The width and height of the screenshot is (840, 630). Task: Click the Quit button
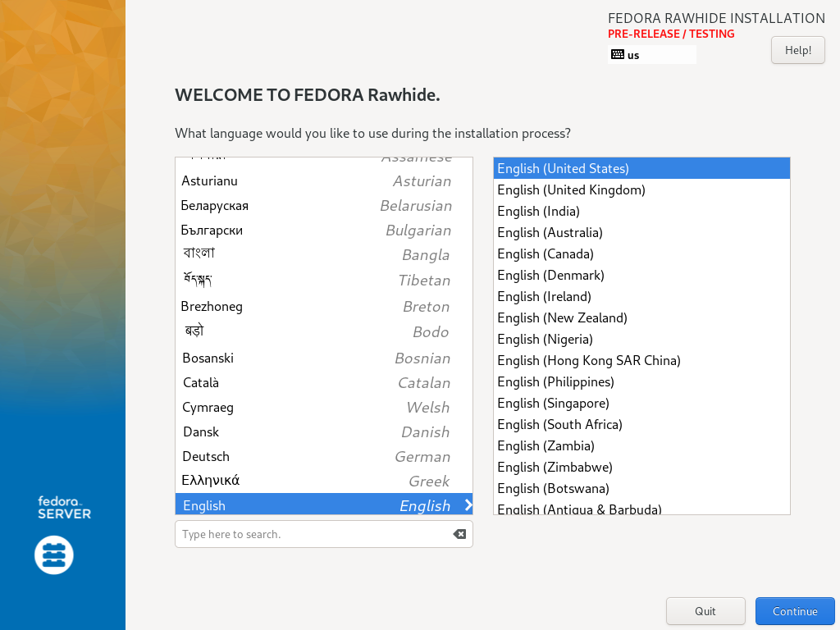point(705,611)
